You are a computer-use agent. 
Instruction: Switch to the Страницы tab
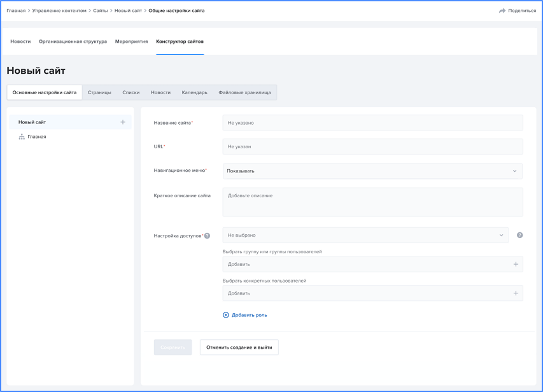pyautogui.click(x=99, y=92)
